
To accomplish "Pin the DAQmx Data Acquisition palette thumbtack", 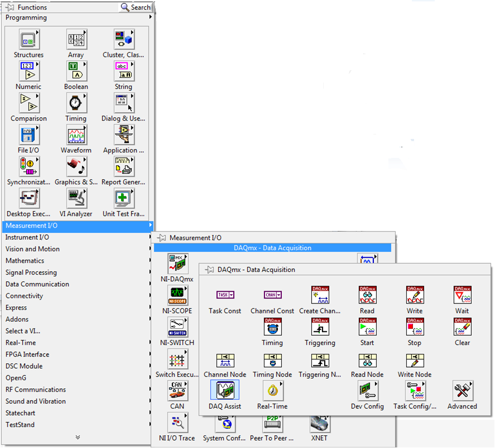I will pos(209,269).
